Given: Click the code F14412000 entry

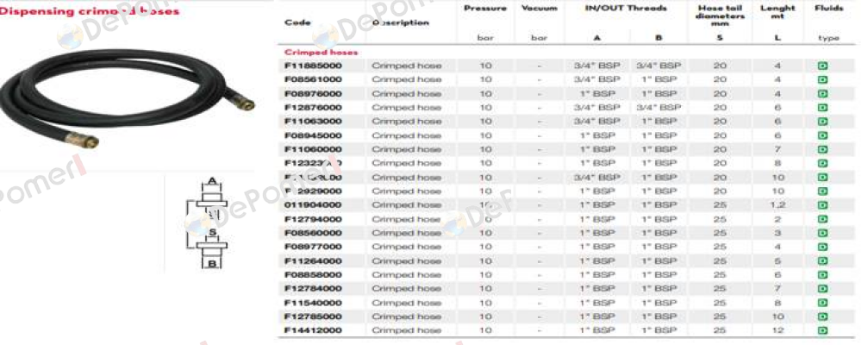Looking at the screenshot, I should tap(313, 330).
